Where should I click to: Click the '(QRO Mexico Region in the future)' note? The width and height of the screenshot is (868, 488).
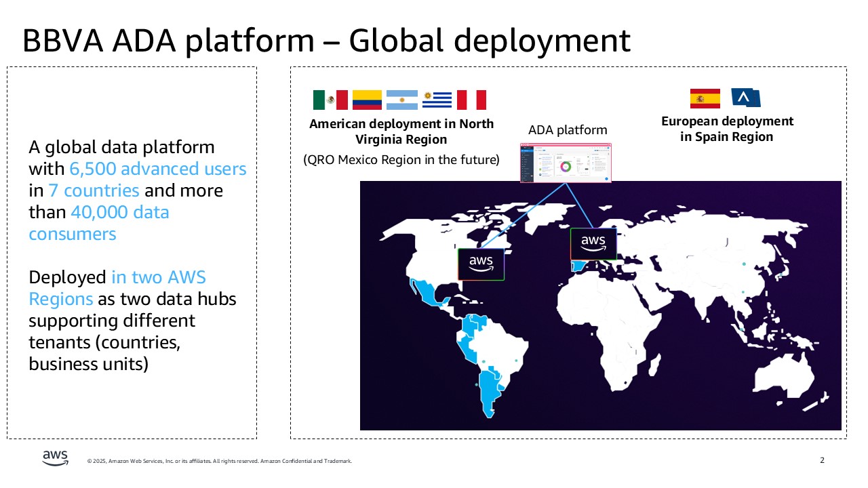click(x=401, y=161)
